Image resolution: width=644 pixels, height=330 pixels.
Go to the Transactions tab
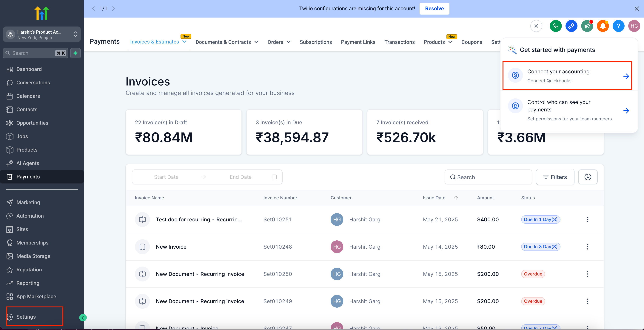[x=400, y=42]
